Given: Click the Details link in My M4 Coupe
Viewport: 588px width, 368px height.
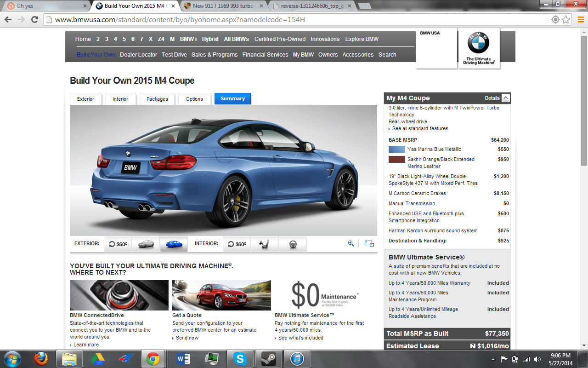Looking at the screenshot, I should point(492,98).
